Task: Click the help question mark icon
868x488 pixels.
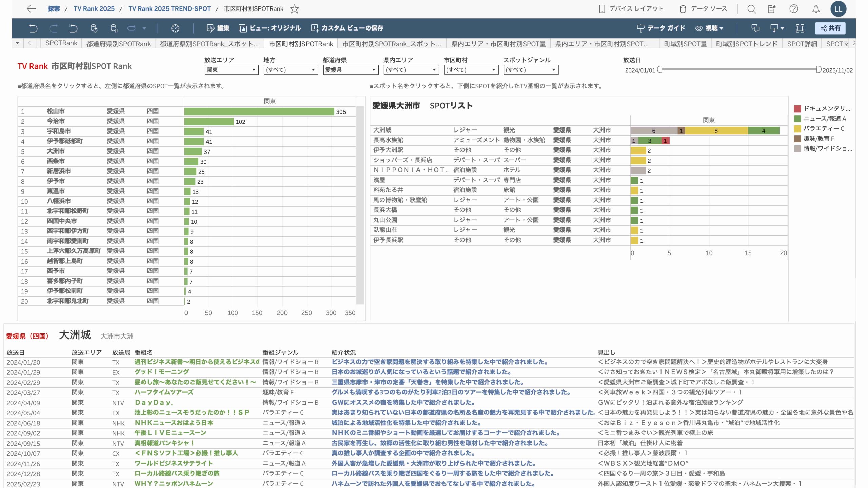Action: click(x=794, y=9)
